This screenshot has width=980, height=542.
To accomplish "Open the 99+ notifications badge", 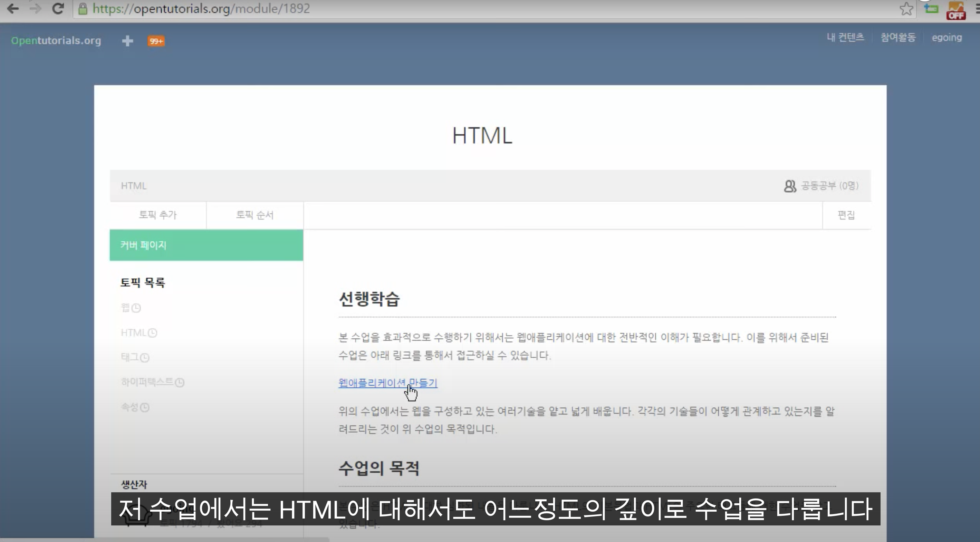I will coord(156,41).
